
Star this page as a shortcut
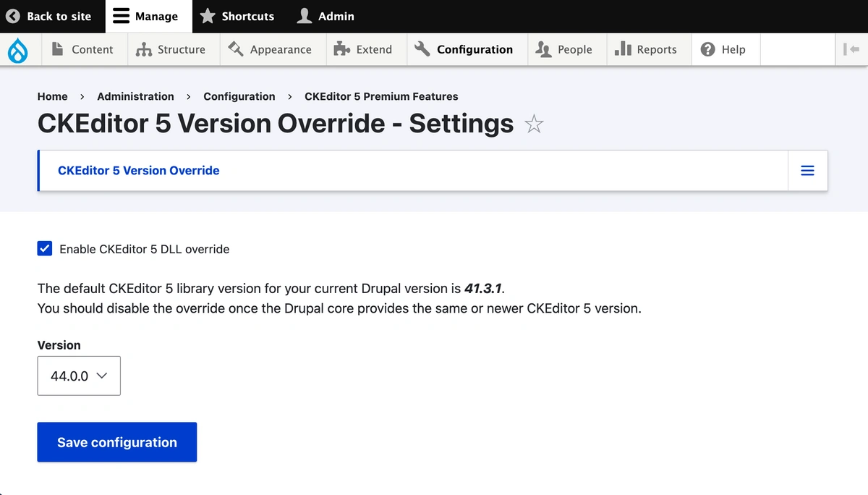[x=534, y=124]
